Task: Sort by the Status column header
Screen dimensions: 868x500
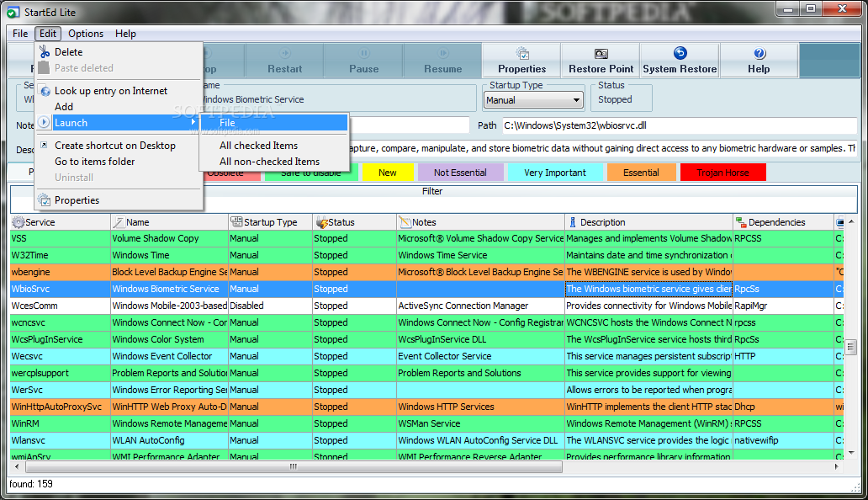Action: tap(354, 222)
